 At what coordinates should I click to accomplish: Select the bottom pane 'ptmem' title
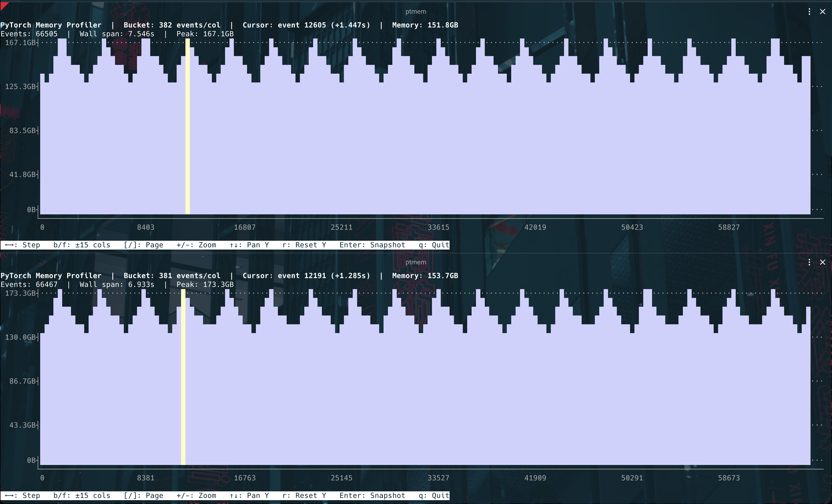point(416,262)
